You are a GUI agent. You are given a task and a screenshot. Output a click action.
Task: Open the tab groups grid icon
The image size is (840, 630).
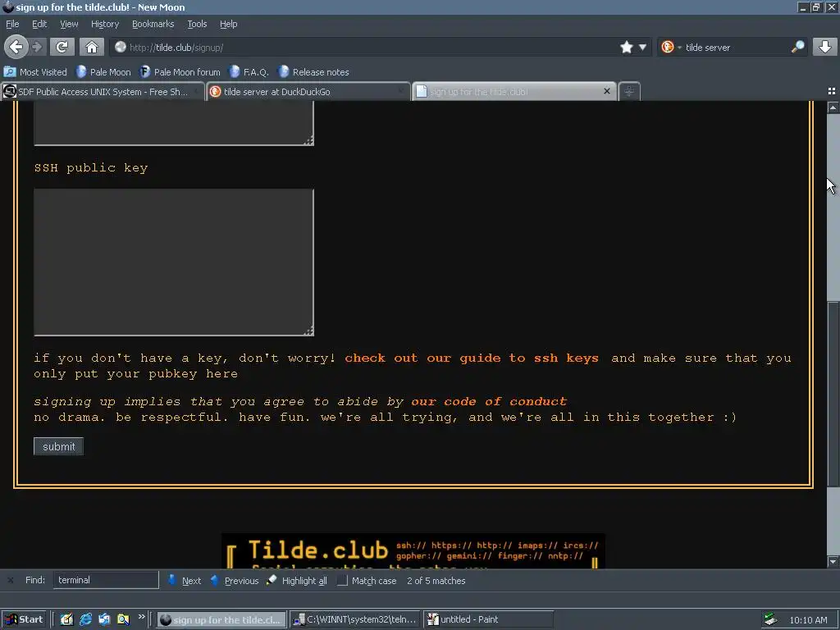click(x=832, y=92)
